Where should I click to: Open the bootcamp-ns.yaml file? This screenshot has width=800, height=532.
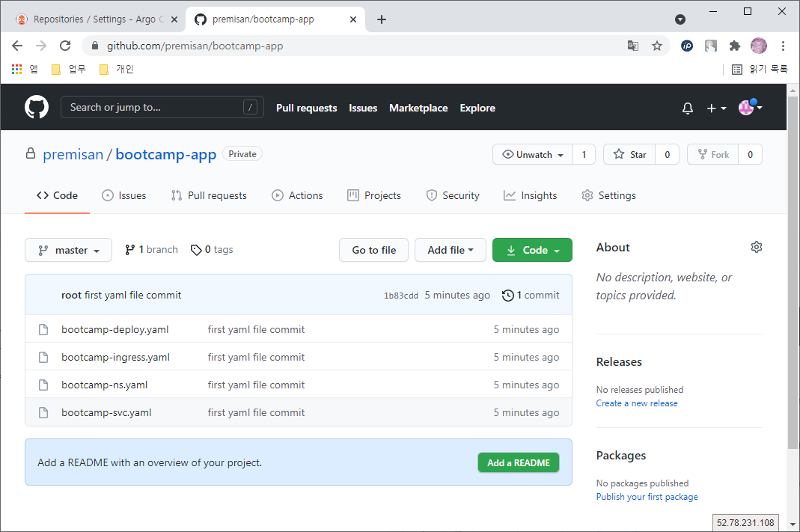(105, 385)
